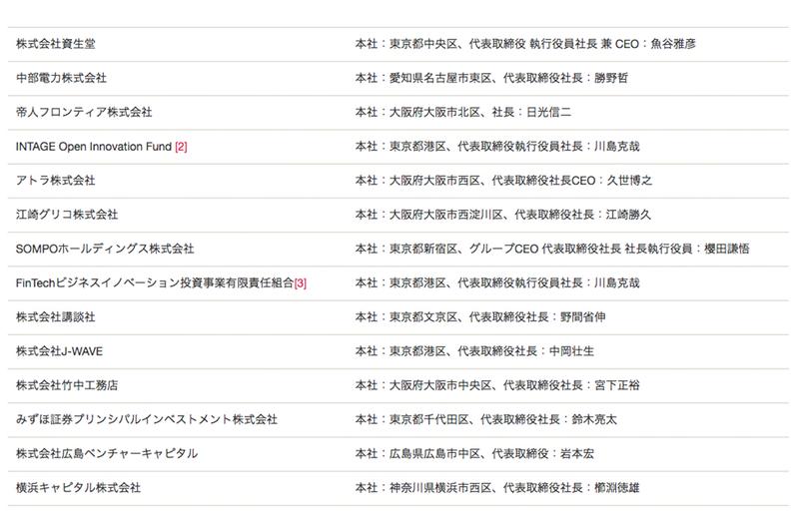799x532 pixels.
Task: Click INTAGE Open Innovation Fund text
Action: 94,147
